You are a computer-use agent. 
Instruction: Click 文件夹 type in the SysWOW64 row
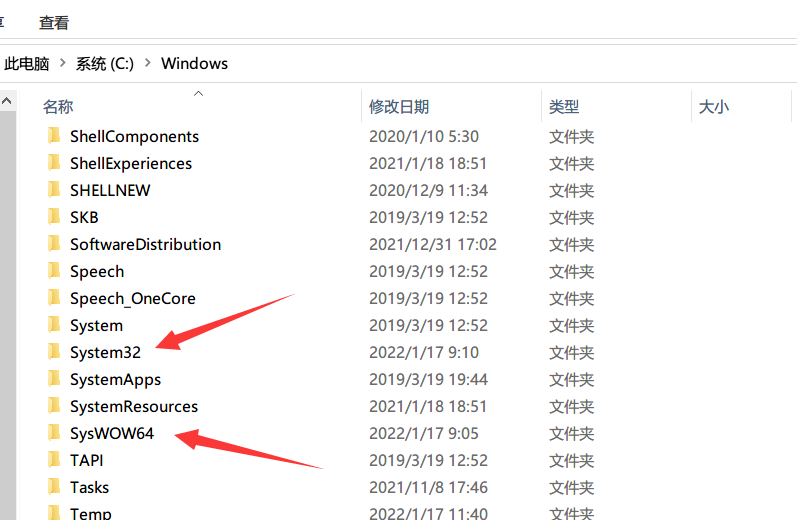click(571, 433)
